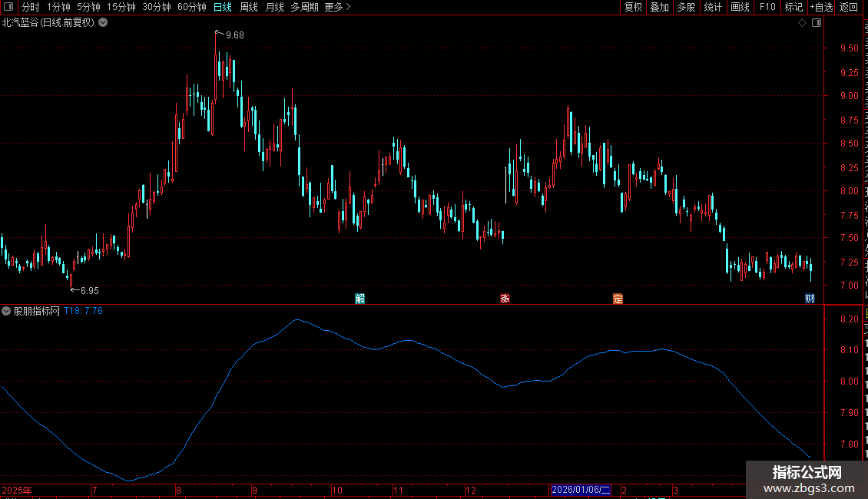
Task: Toggle the right panel icon near the price axis
Action: click(x=817, y=23)
